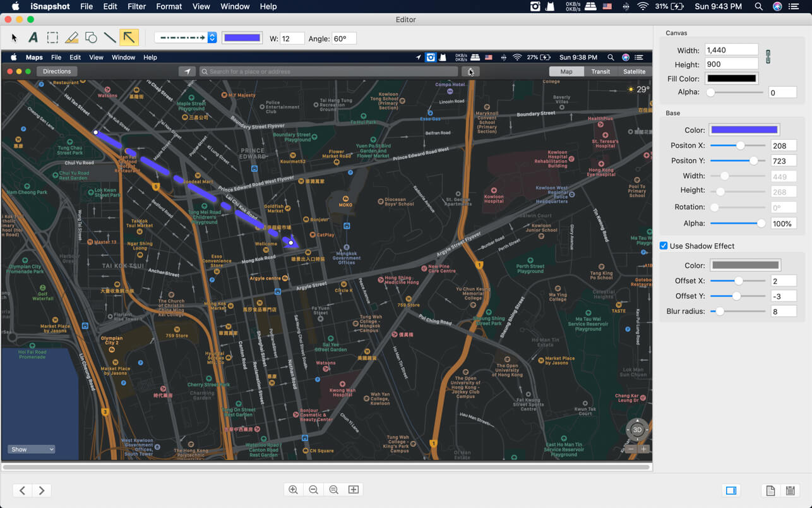
Task: Toggle the sidebar inspector panel button
Action: [731, 490]
